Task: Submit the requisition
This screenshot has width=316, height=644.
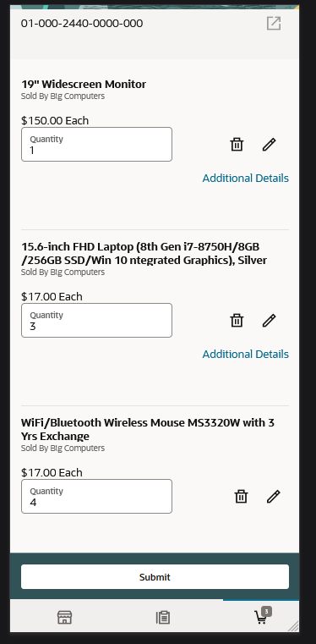Action: 155,576
